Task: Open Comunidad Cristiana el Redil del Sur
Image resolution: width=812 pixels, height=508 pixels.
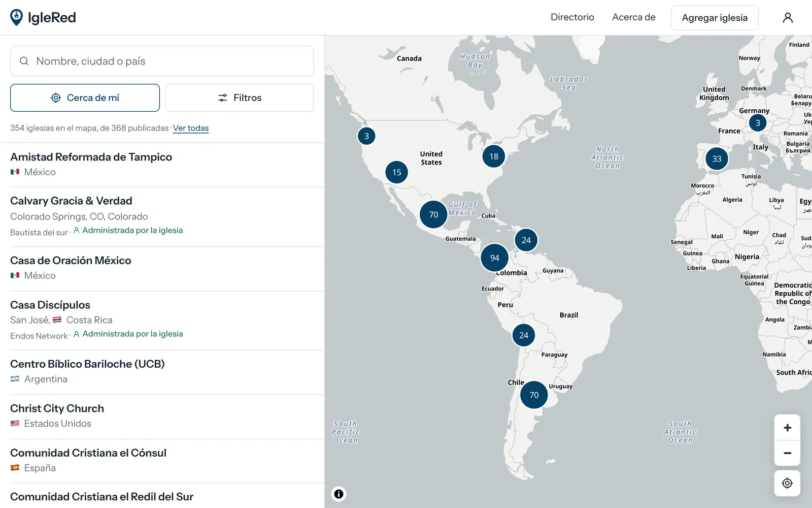Action: (162, 496)
